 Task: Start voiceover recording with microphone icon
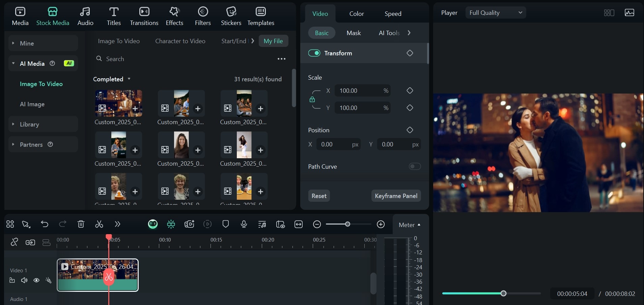(x=244, y=224)
